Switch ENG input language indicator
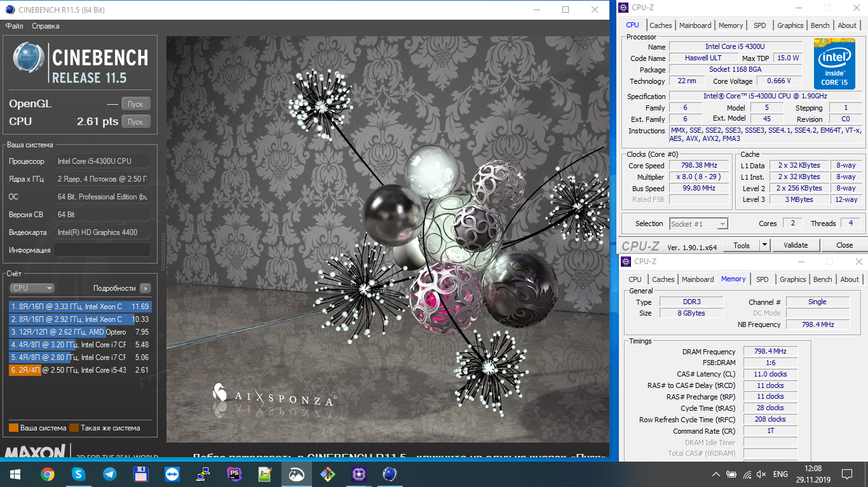868x487 pixels. [x=780, y=474]
